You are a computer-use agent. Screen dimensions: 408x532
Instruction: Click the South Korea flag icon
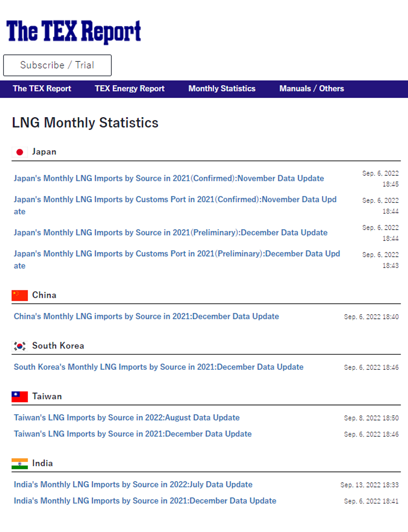[20, 346]
